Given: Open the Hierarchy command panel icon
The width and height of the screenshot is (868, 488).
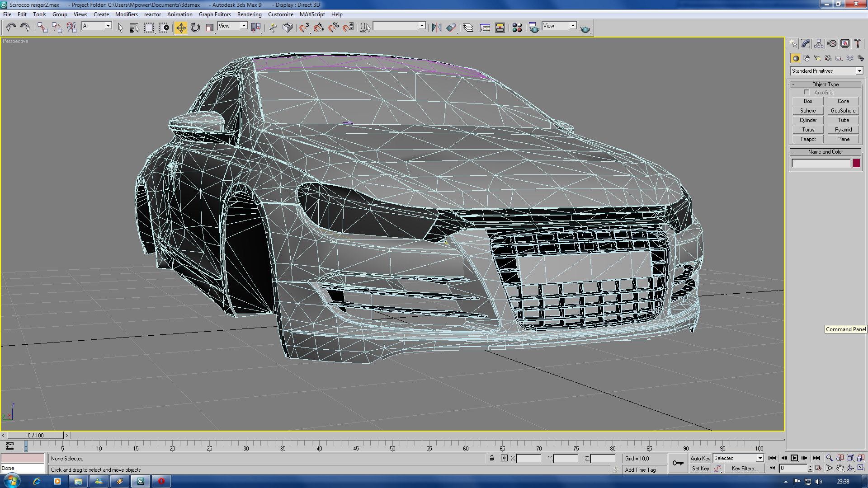Looking at the screenshot, I should click(819, 43).
